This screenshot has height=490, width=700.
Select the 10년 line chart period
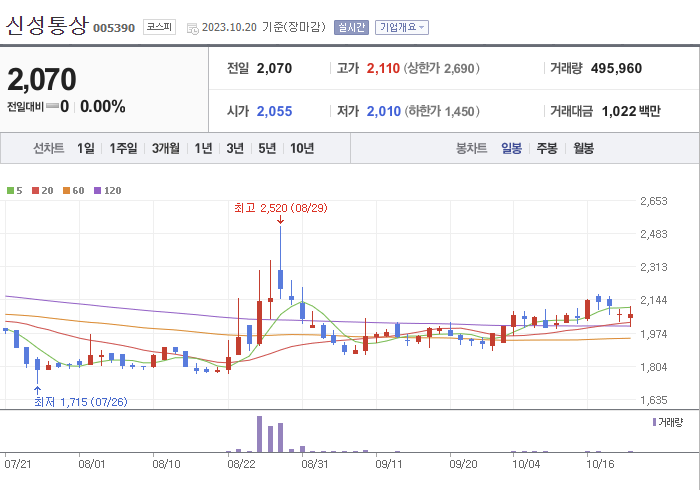tap(302, 148)
